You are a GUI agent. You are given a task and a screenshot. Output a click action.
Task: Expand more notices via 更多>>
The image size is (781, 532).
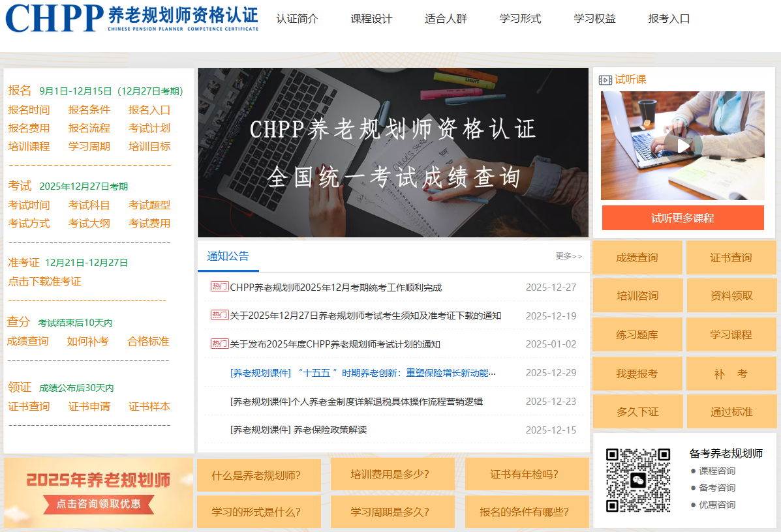[x=568, y=256]
